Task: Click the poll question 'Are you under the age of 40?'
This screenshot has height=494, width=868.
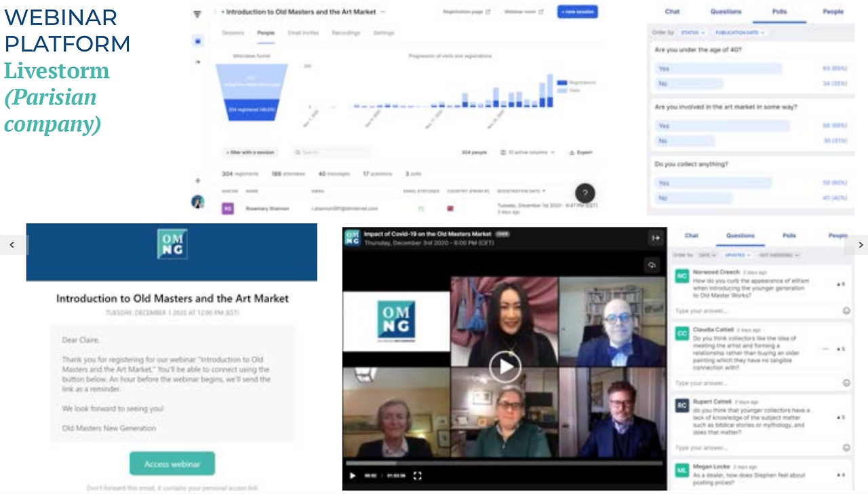Action: (x=698, y=50)
